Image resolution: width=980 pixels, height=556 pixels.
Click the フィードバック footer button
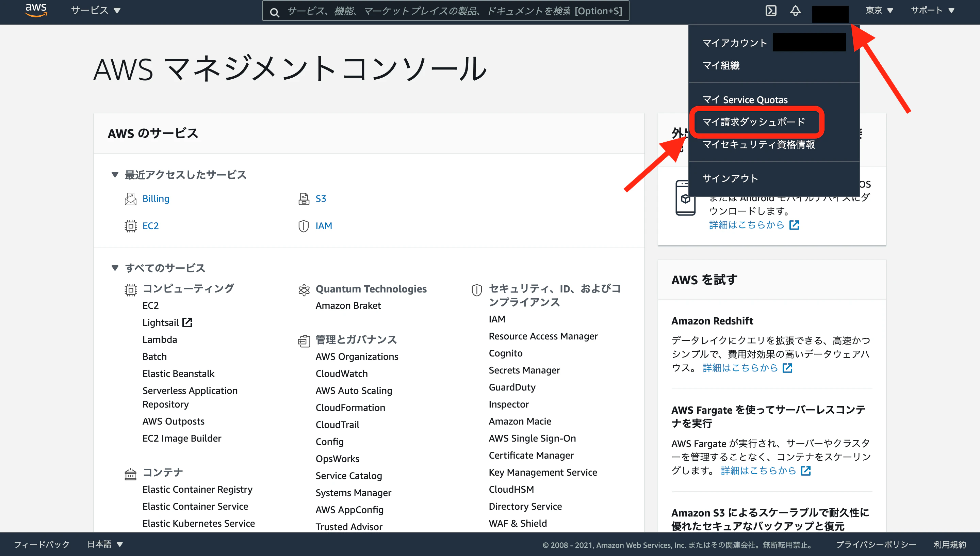pos(42,544)
